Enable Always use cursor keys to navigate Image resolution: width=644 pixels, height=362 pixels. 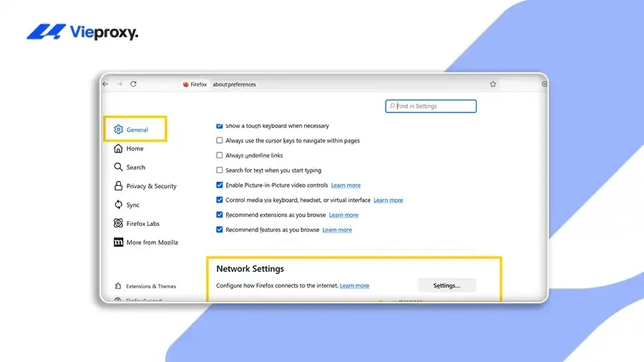pyautogui.click(x=220, y=140)
